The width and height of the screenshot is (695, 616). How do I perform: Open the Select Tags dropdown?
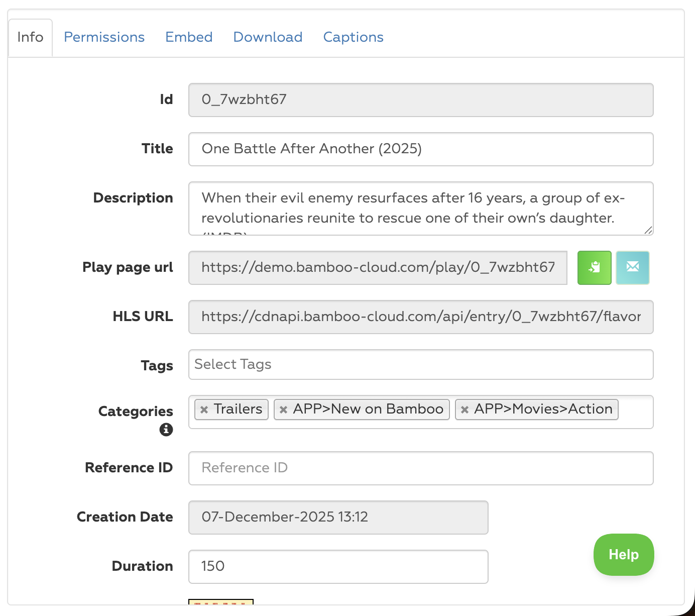tap(420, 364)
